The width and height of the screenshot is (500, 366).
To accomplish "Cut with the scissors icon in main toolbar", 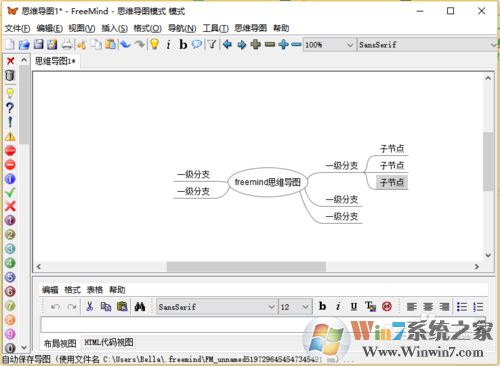I will pyautogui.click(x=81, y=44).
